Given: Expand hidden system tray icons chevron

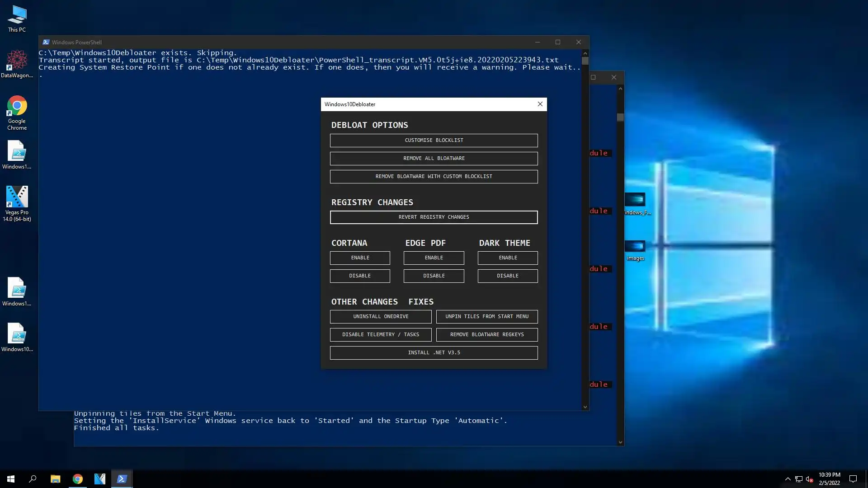Looking at the screenshot, I should (788, 479).
